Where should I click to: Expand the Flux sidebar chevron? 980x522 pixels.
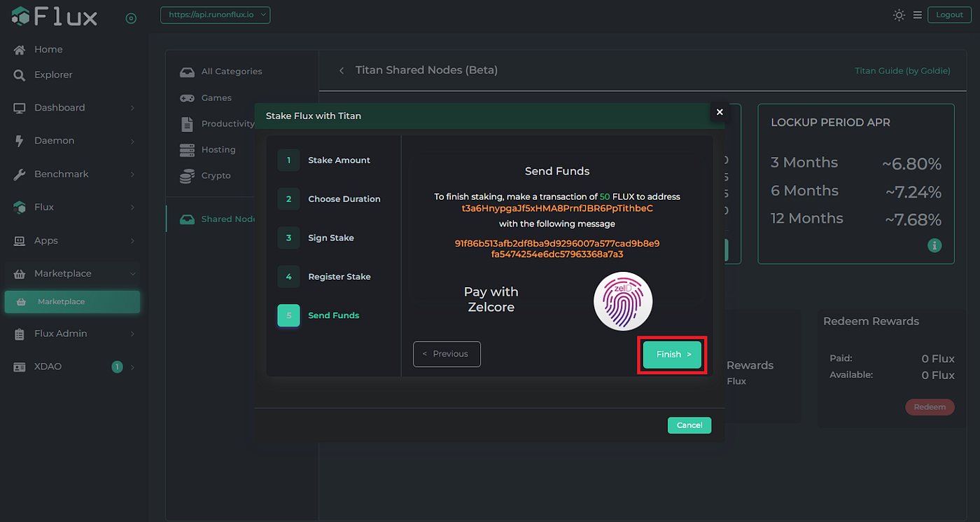coord(132,207)
